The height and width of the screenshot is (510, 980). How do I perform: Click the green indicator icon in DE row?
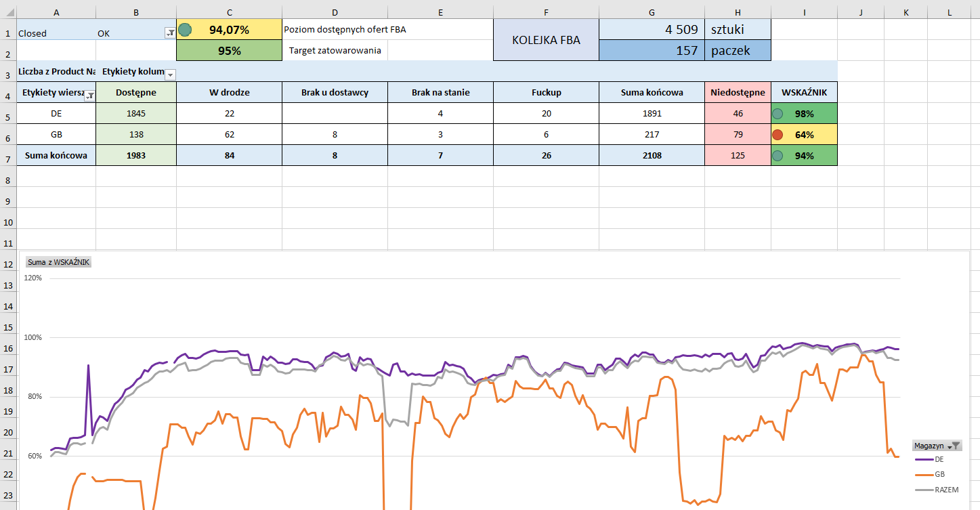pyautogui.click(x=777, y=114)
